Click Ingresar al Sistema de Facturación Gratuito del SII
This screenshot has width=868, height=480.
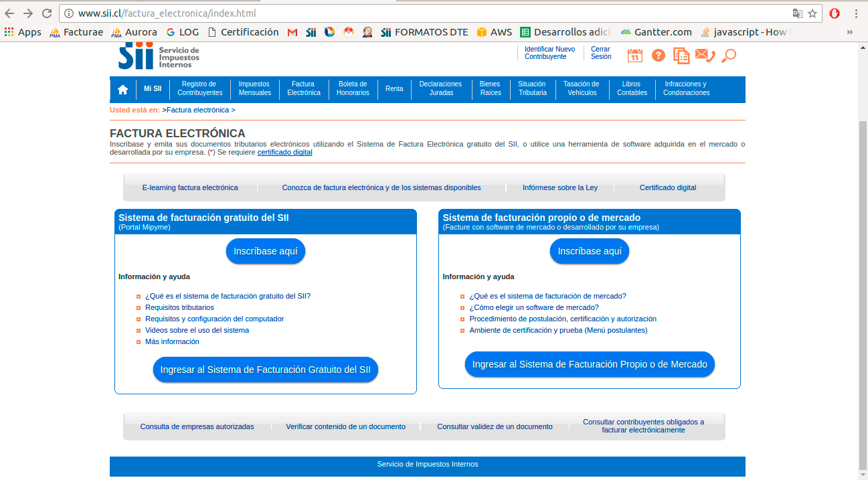click(266, 370)
